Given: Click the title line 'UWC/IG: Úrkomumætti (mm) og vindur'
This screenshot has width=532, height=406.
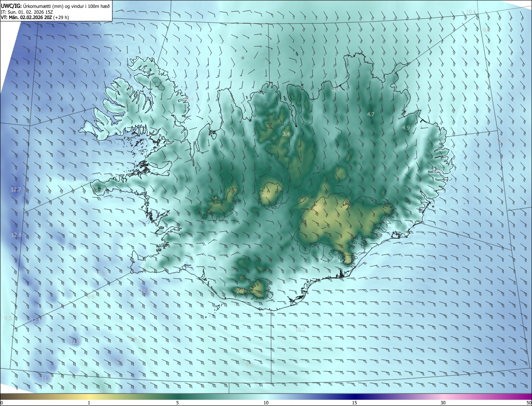Looking at the screenshot, I should [55, 5].
